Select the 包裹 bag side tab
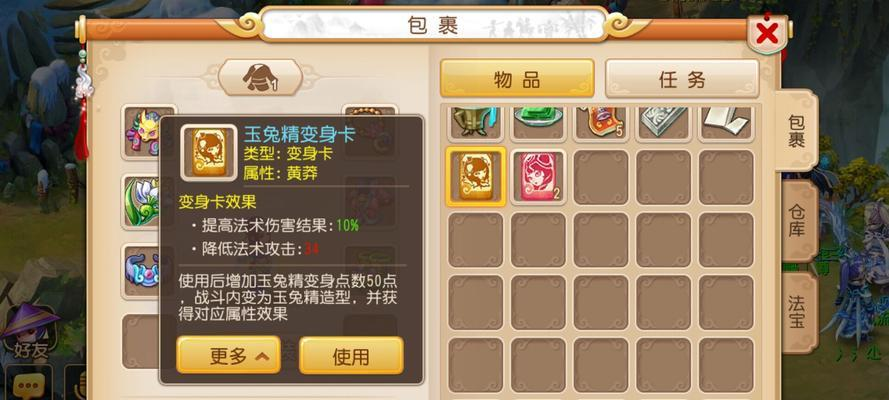 796,130
